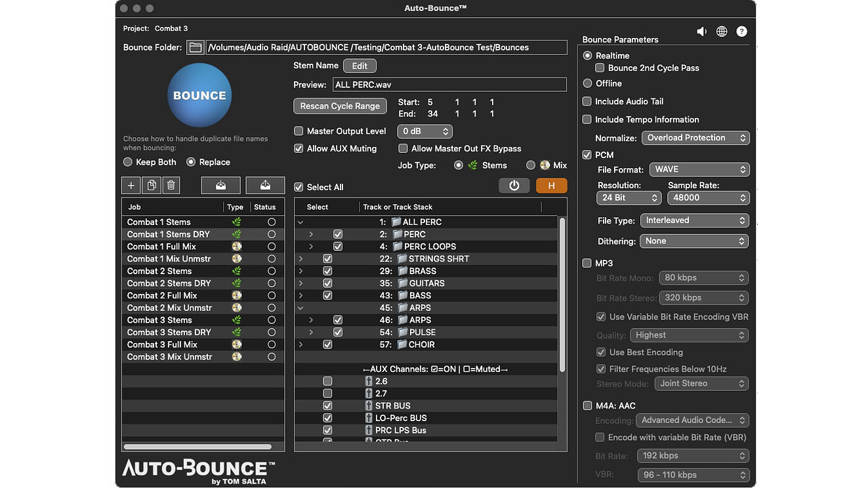The height and width of the screenshot is (488, 868).
Task: Collapse the ALL PERC track stack
Action: click(x=300, y=222)
